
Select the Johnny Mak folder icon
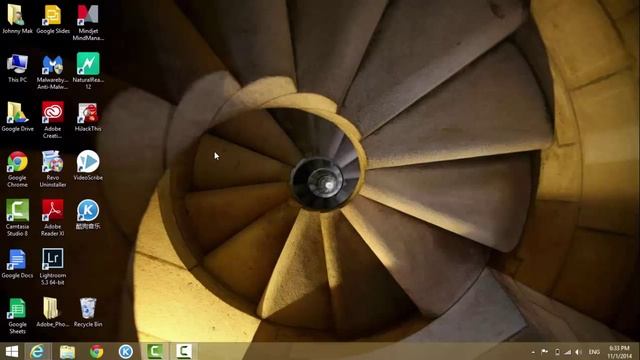click(17, 19)
